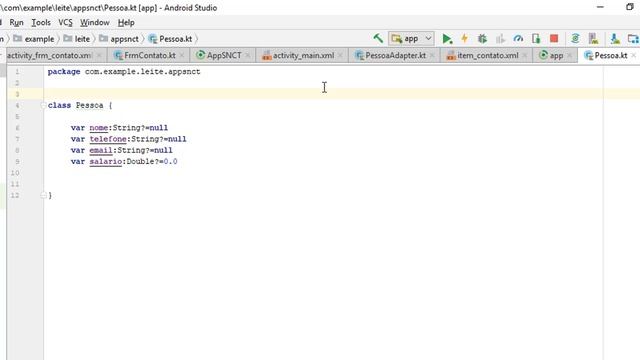Close the AppSNCT tab
Image resolution: width=640 pixels, height=360 pixels.
[248, 56]
